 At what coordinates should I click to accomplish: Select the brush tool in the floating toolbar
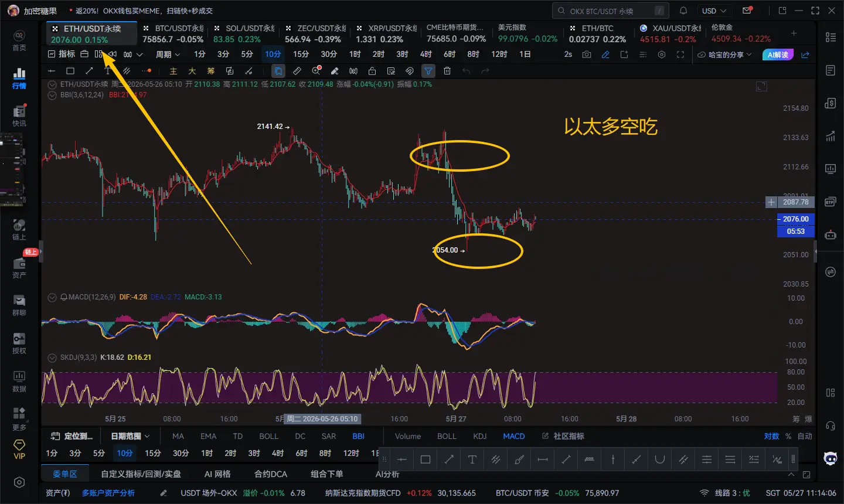519,459
